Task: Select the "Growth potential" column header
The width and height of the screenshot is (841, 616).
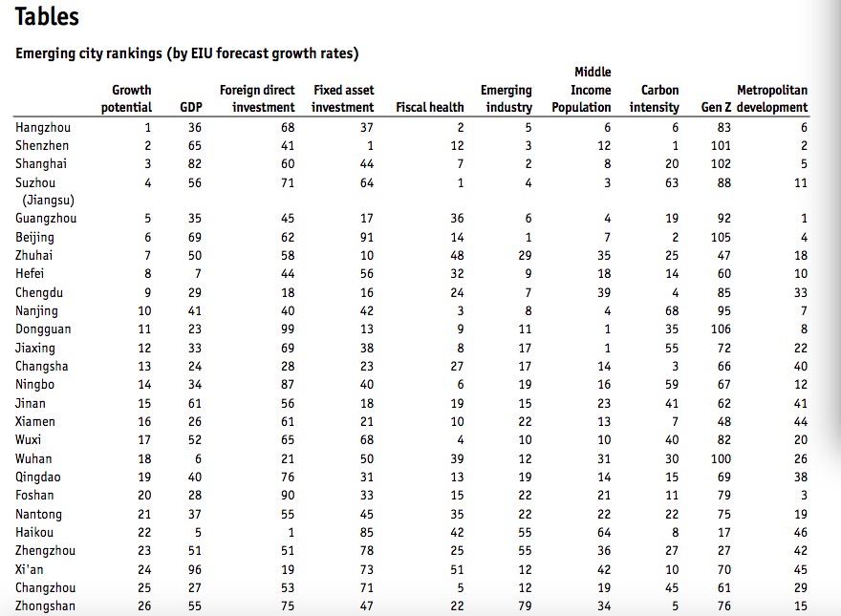Action: (x=126, y=98)
